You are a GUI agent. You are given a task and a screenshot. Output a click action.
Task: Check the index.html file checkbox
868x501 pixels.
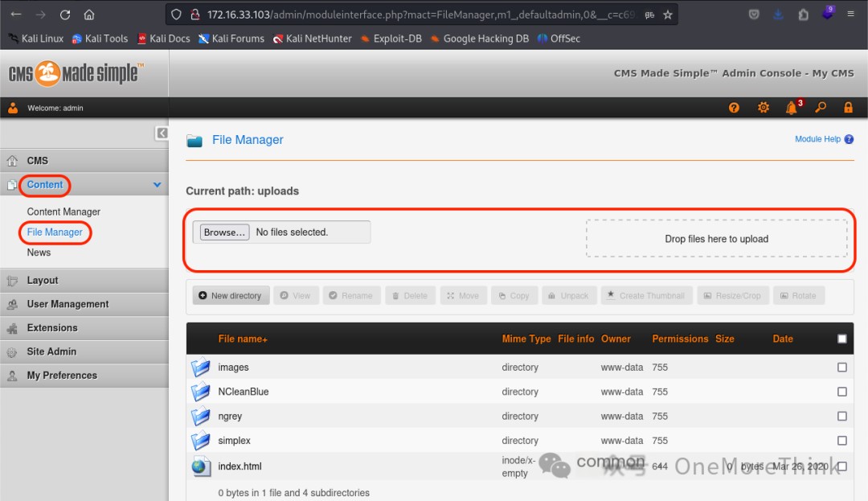click(842, 466)
